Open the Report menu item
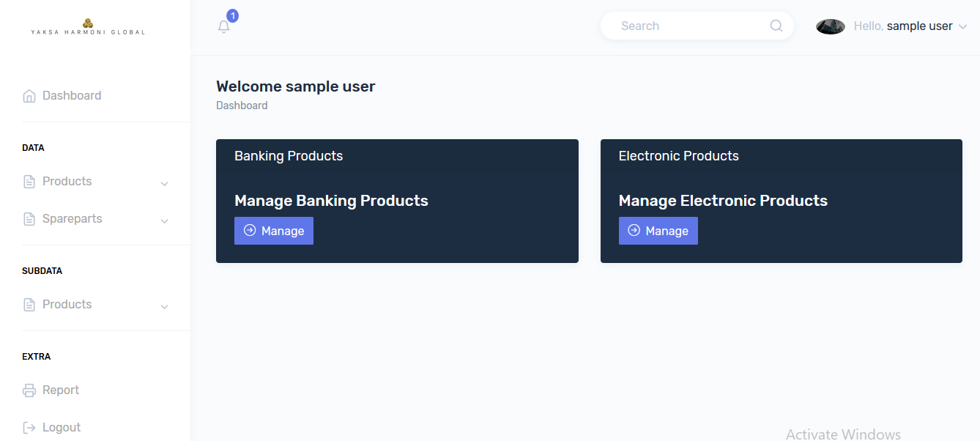Image resolution: width=980 pixels, height=441 pixels. [x=61, y=390]
